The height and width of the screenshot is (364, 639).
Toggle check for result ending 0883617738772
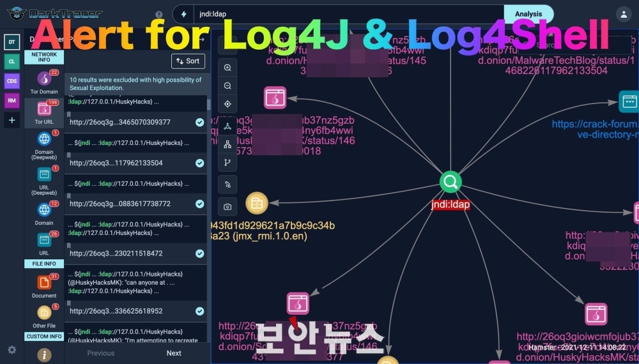(x=199, y=204)
